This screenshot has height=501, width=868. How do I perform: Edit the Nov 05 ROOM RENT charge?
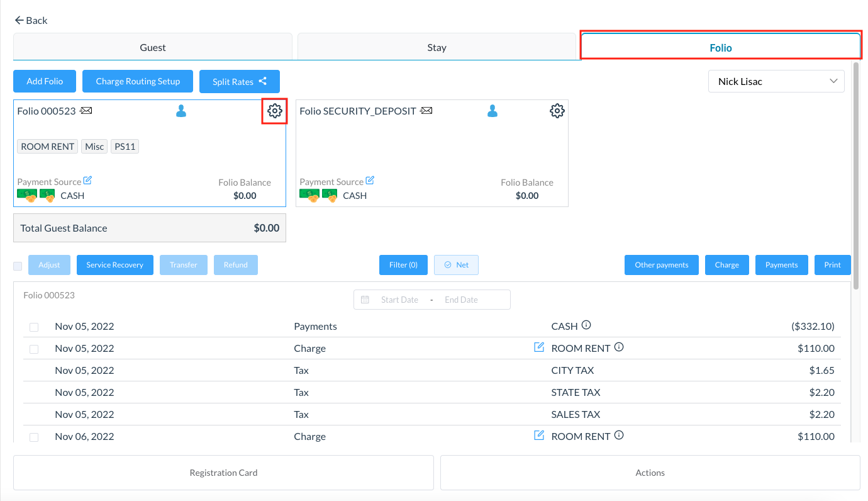point(538,347)
